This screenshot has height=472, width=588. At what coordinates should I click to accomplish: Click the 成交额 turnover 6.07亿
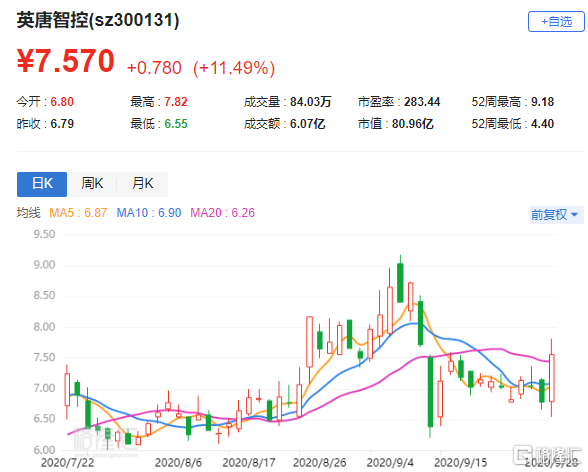pyautogui.click(x=308, y=124)
